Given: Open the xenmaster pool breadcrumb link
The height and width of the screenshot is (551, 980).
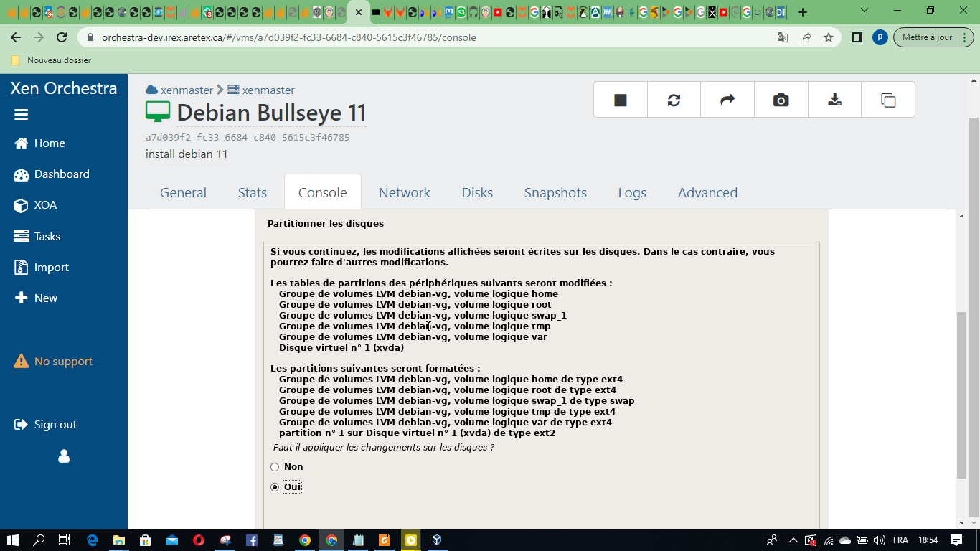Looking at the screenshot, I should click(187, 90).
